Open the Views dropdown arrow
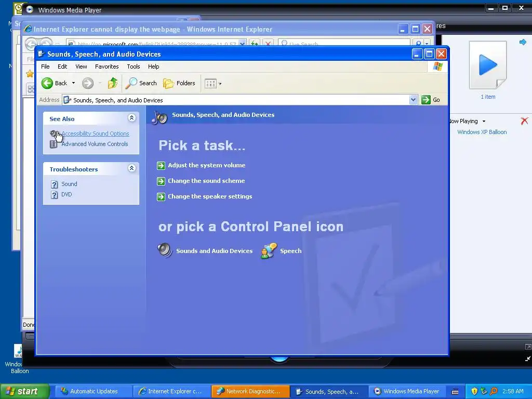532x399 pixels. (220, 84)
